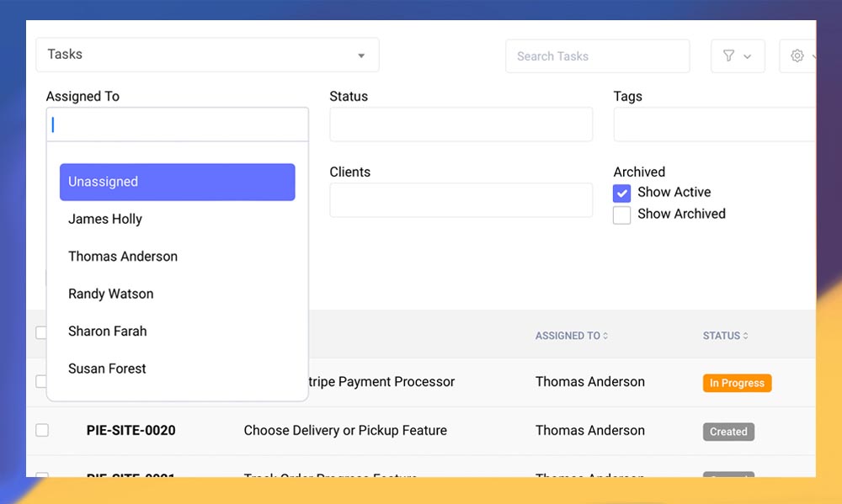
Task: Open the Status filter dropdown field
Action: [x=461, y=125]
